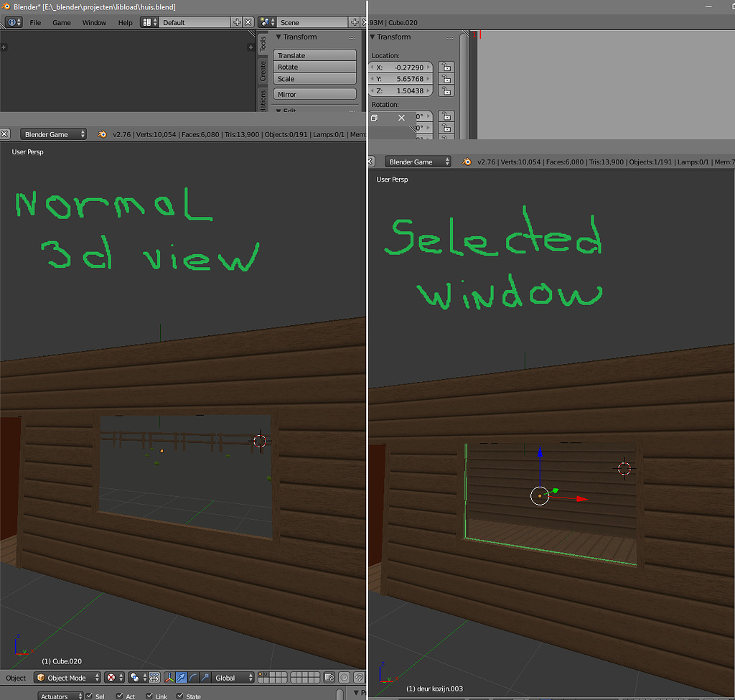Delete the Default screen layout

pyautogui.click(x=248, y=22)
